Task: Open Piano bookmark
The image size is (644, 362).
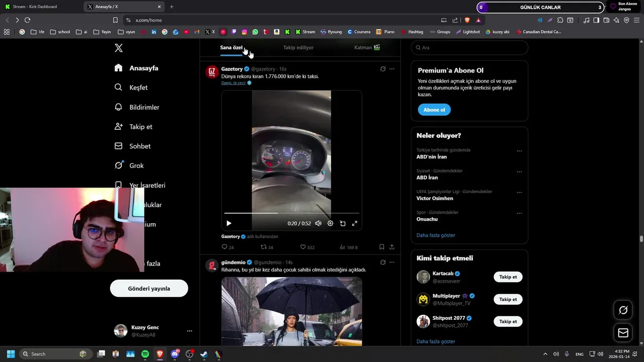Action: (x=385, y=32)
